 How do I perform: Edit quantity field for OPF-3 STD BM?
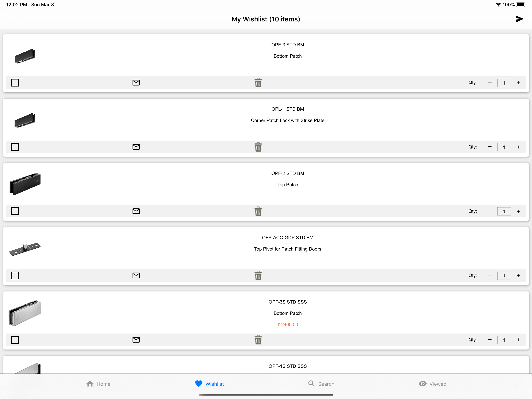pyautogui.click(x=504, y=83)
